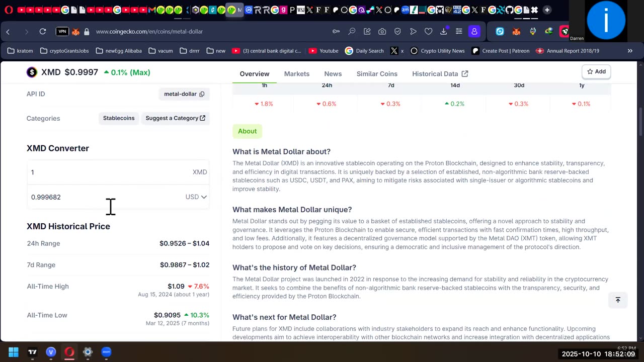Open the blue extension icon in toolbar
This screenshot has height=362, width=644.
click(x=500, y=32)
